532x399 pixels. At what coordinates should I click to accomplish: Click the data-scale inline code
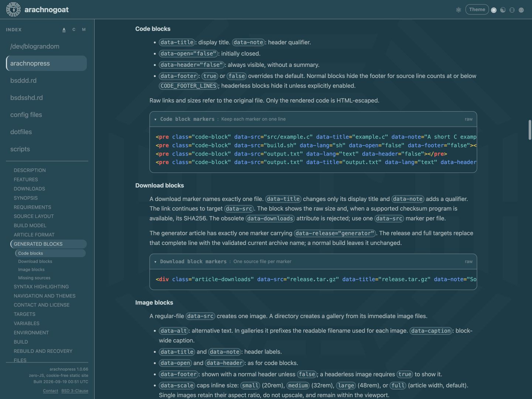177,385
